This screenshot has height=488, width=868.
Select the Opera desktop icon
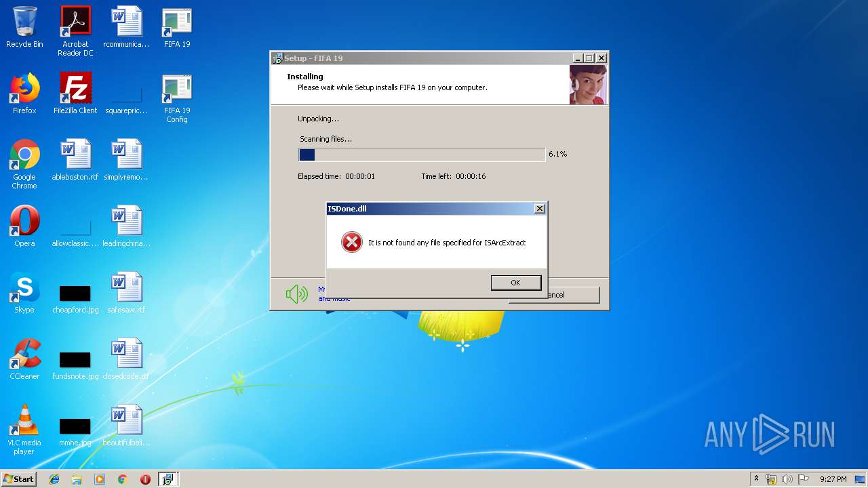[x=24, y=226]
